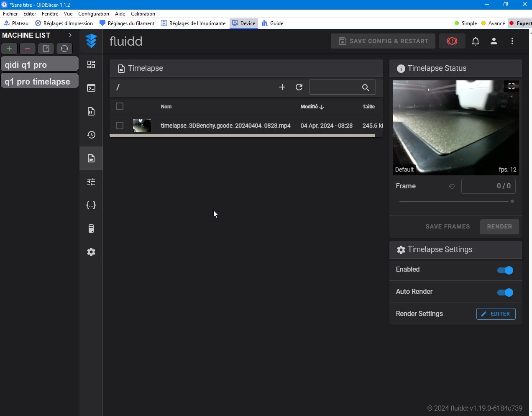Open the Fichier menu
Image resolution: width=532 pixels, height=416 pixels.
pos(10,14)
